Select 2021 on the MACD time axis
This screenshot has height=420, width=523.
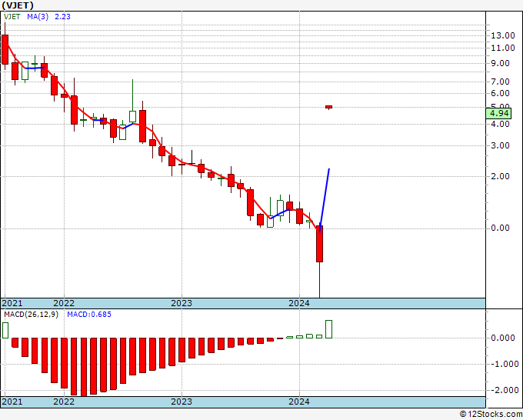(x=12, y=402)
